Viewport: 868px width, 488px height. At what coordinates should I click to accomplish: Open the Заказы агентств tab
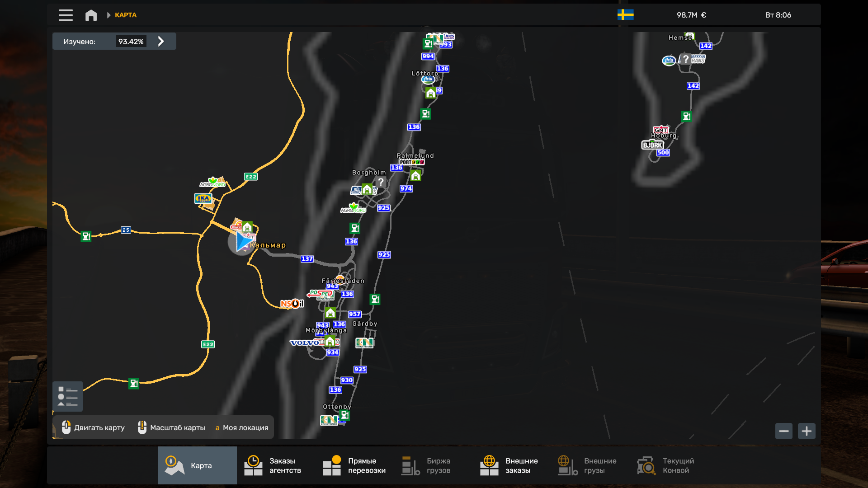tap(276, 465)
